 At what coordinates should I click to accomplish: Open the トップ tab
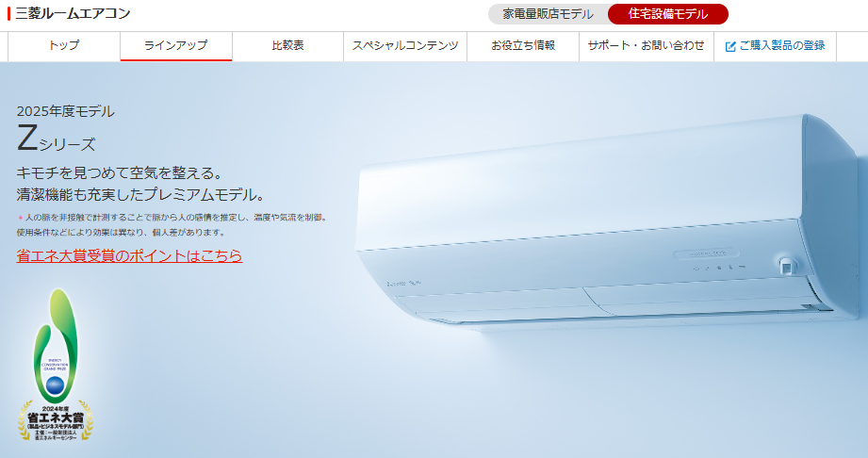tap(64, 46)
